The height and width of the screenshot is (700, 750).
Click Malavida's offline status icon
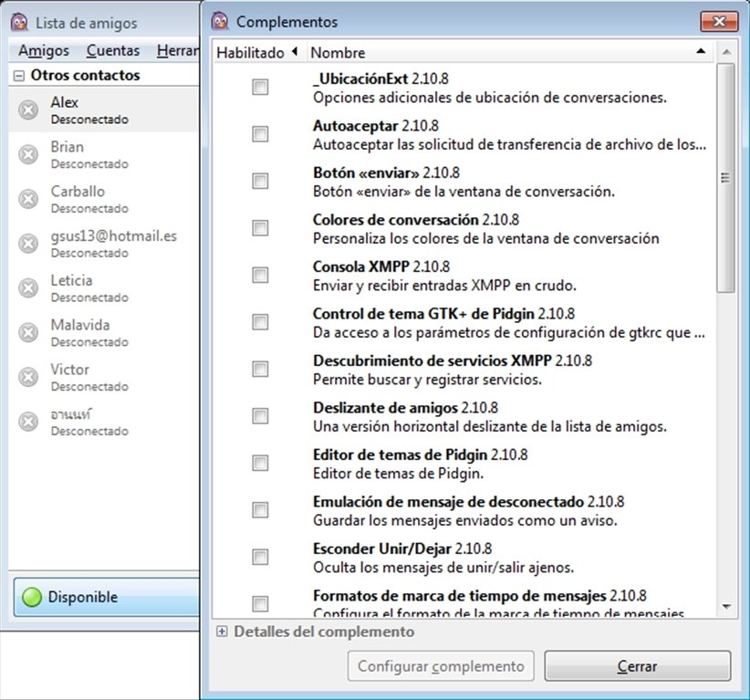(28, 332)
